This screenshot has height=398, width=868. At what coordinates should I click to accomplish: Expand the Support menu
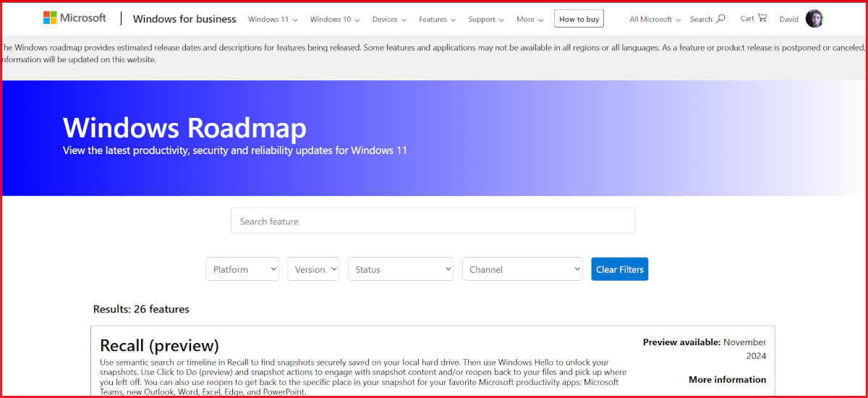click(486, 20)
